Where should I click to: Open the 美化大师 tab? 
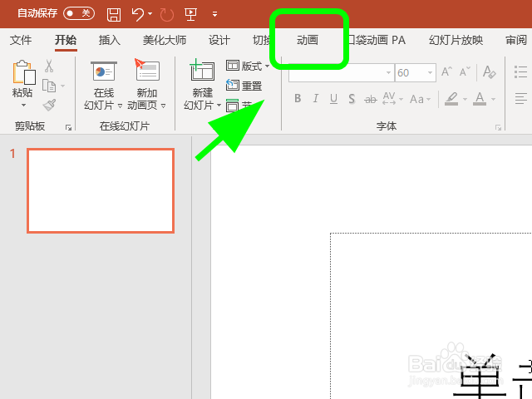(x=165, y=40)
